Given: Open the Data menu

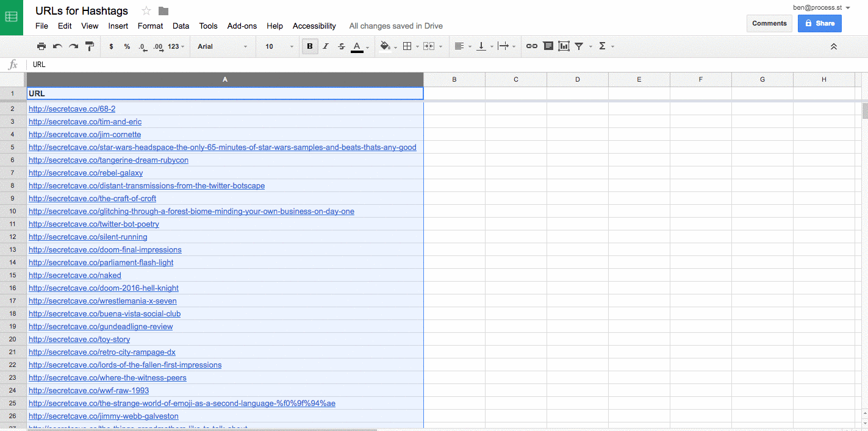Looking at the screenshot, I should (181, 26).
